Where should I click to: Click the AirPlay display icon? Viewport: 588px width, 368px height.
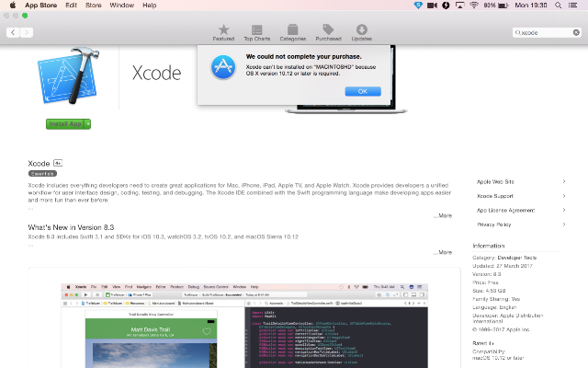pos(459,6)
